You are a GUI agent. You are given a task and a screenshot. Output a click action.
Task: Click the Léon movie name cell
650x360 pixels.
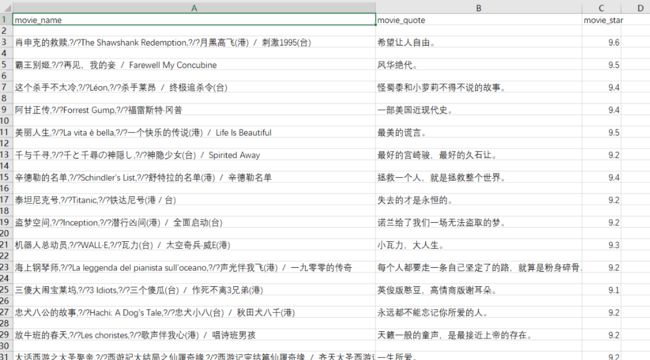[194, 87]
